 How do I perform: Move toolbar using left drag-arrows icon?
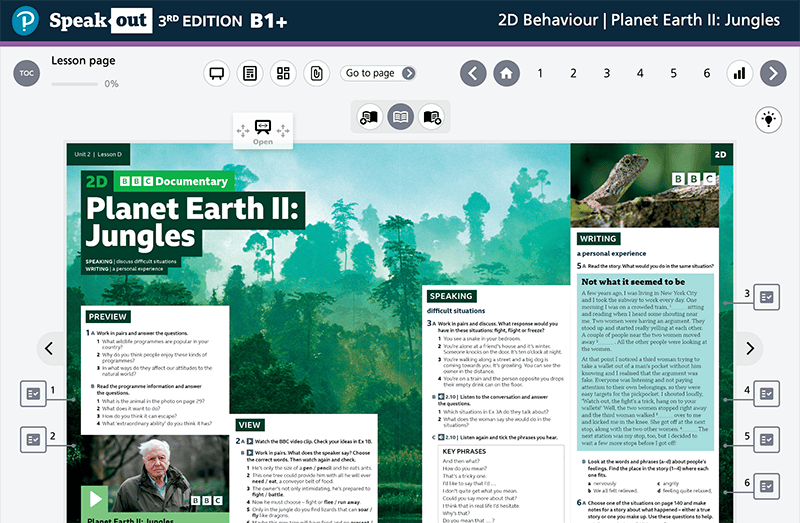click(243, 131)
